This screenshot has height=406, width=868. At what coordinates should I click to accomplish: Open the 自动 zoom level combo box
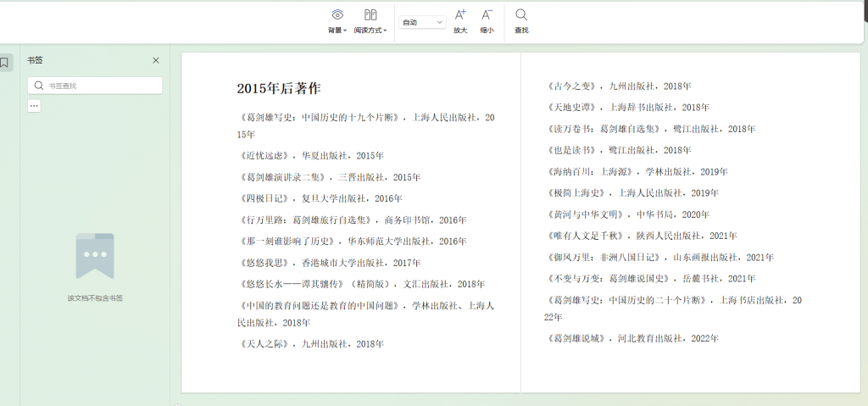click(x=422, y=22)
